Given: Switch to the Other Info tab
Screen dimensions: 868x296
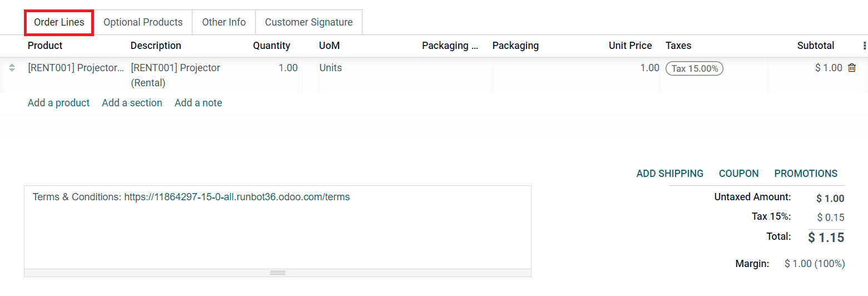Looking at the screenshot, I should coord(224,22).
